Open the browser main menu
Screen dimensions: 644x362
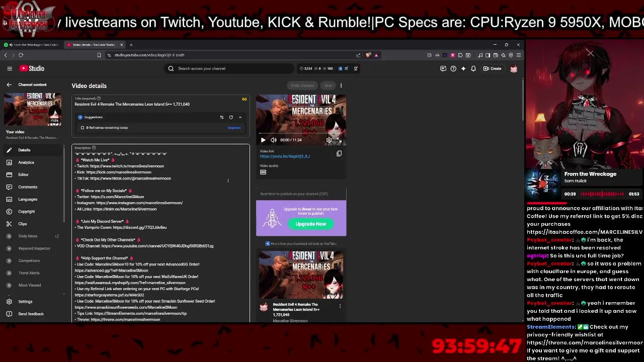point(519,55)
